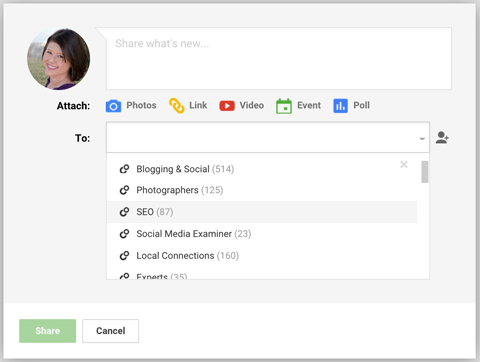Click the profile photo thumbnail
This screenshot has width=480, height=362.
[58, 59]
